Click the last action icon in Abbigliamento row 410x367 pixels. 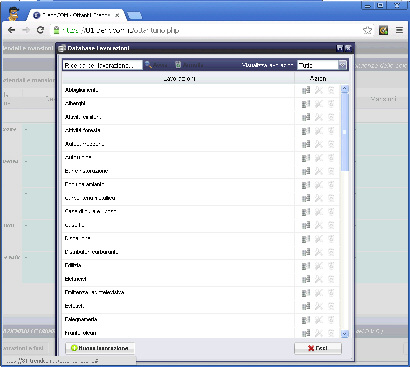coord(331,90)
